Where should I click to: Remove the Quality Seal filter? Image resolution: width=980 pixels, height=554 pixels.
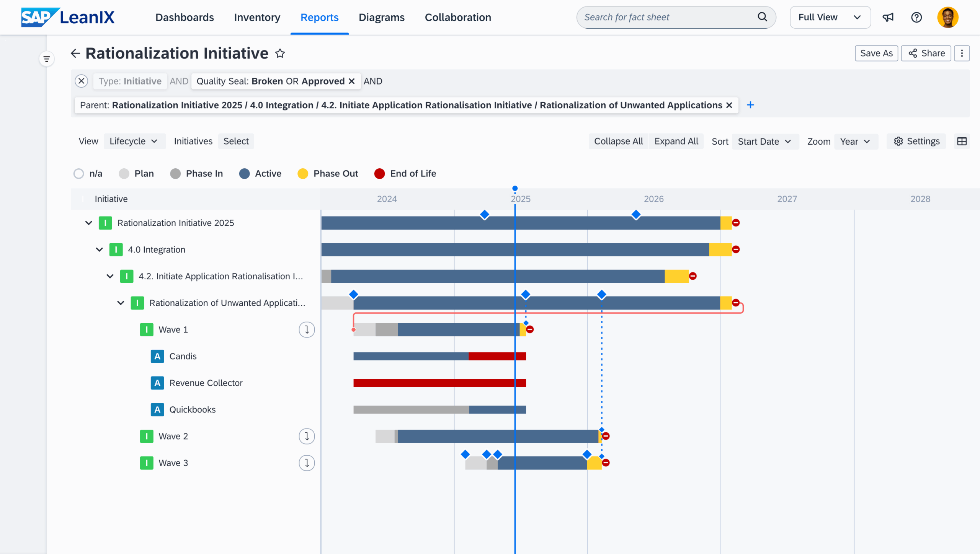click(x=351, y=81)
